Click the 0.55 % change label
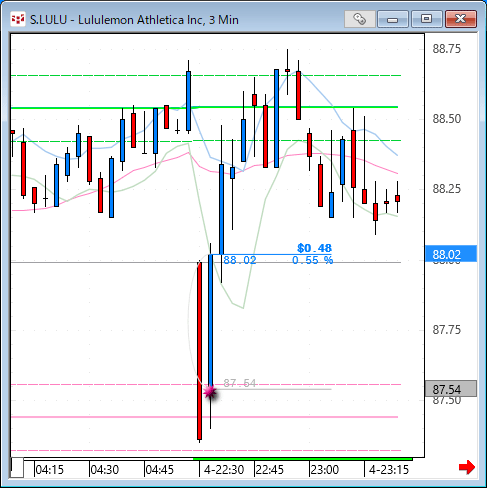The image size is (487, 488). click(312, 260)
